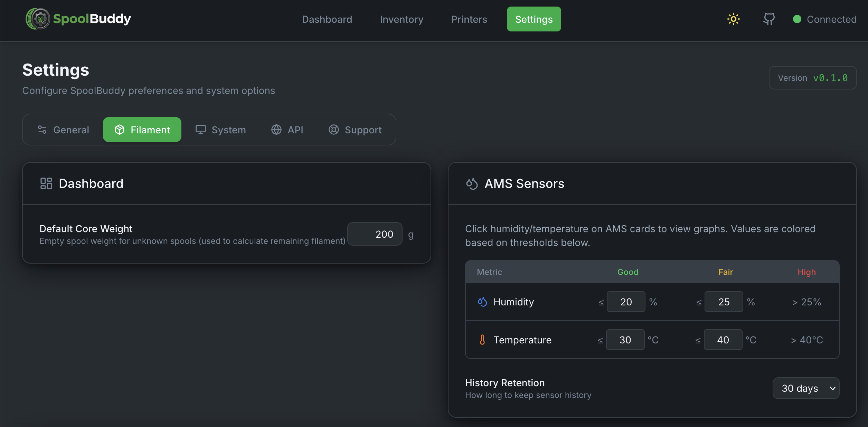
Task: Click the SpoolBuddy logo icon
Action: coord(38,19)
